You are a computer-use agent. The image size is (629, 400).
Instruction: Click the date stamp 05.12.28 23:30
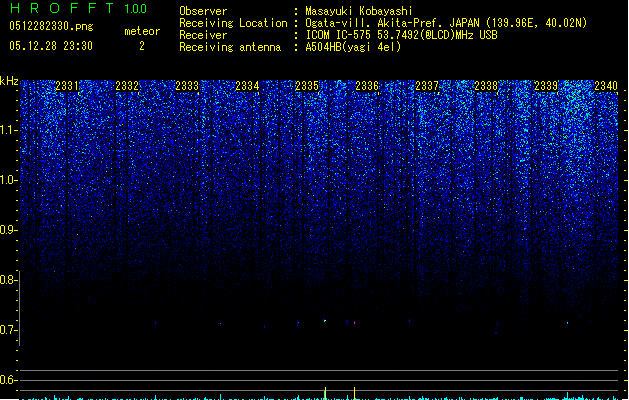51,46
